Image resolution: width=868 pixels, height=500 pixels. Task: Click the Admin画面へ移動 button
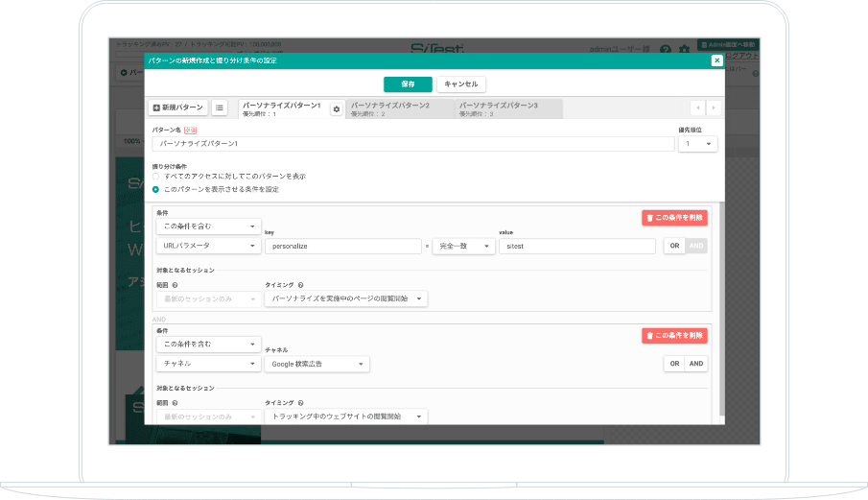coord(728,45)
